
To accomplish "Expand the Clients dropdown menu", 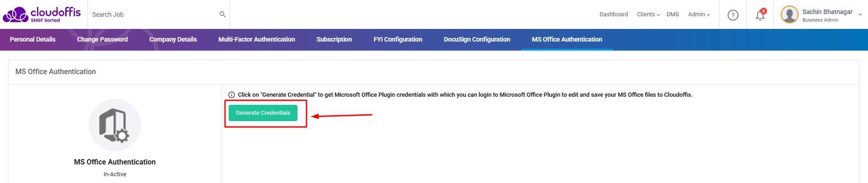I will pos(648,14).
